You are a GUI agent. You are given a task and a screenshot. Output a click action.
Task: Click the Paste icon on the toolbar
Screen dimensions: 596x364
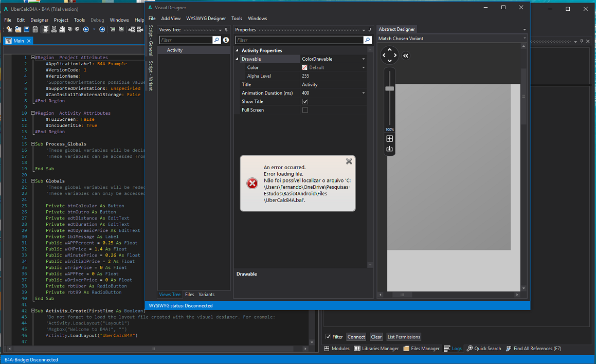point(62,29)
